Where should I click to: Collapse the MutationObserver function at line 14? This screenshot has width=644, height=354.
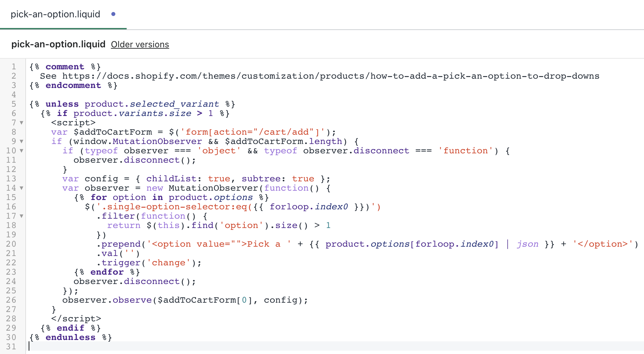point(21,188)
